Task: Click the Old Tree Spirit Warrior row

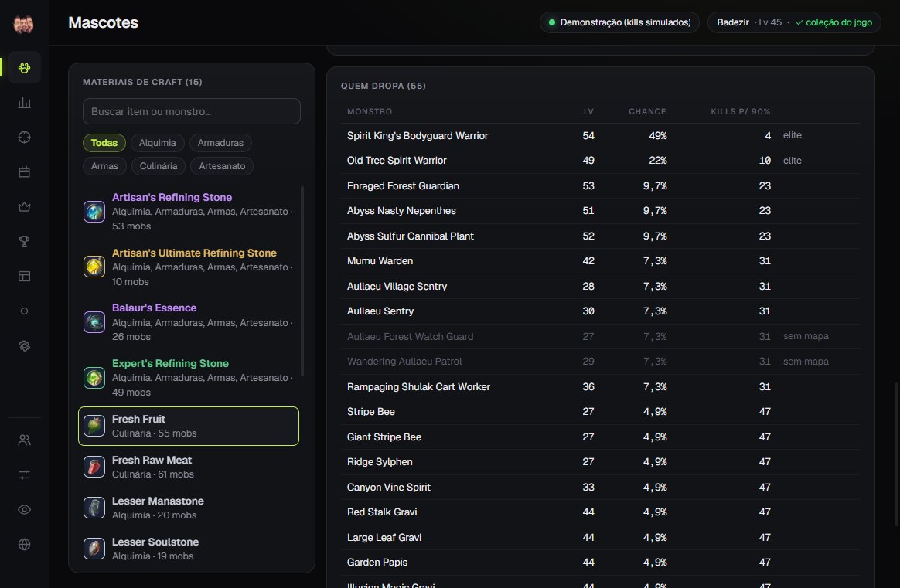Action: tap(600, 161)
